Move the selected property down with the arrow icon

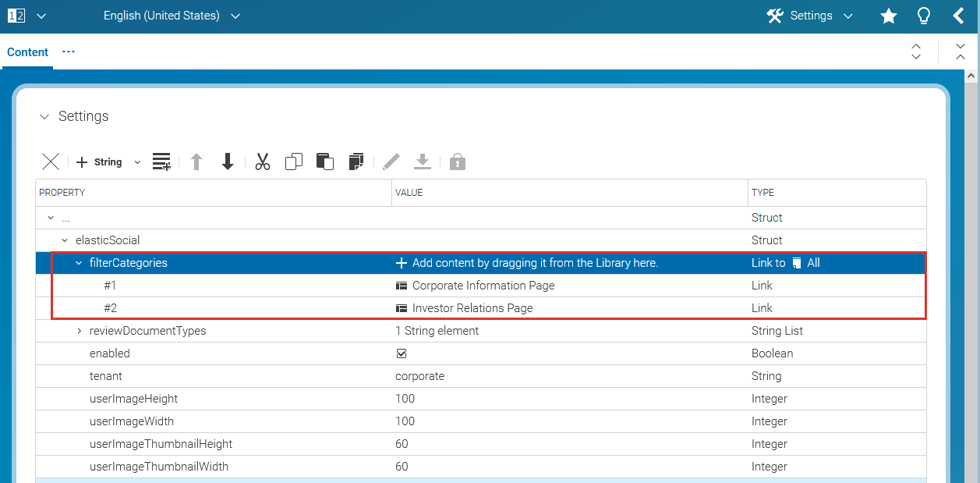[x=227, y=162]
